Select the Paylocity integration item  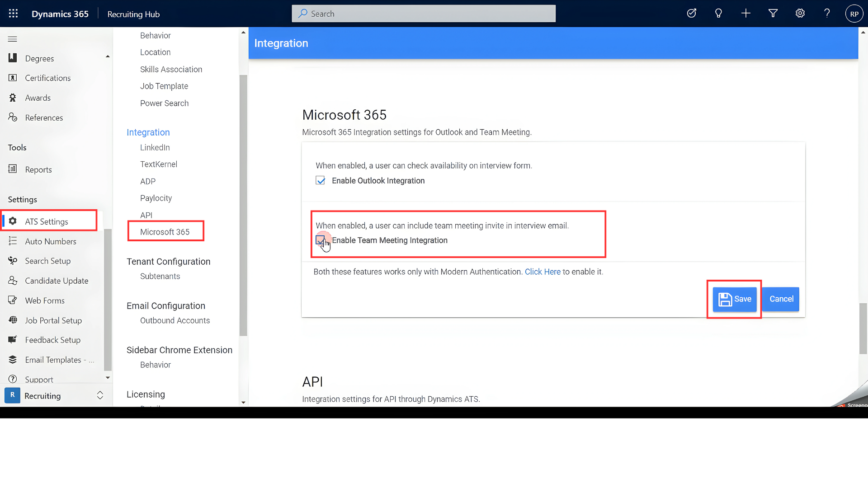point(156,198)
